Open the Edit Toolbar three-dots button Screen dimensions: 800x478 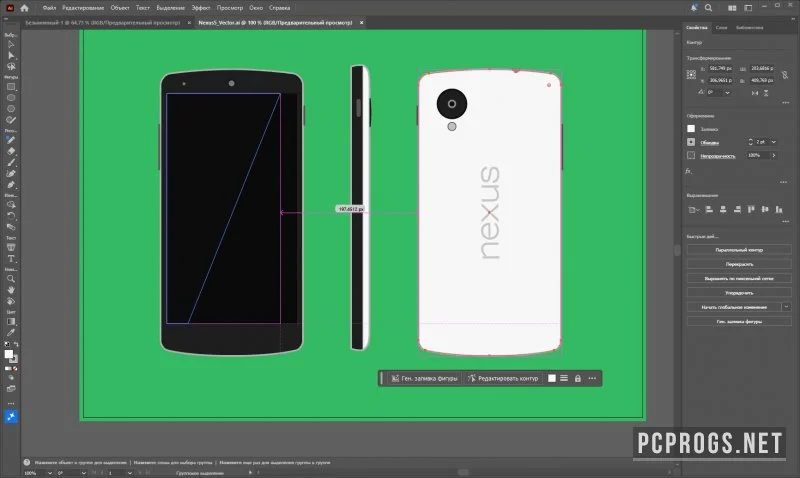pyautogui.click(x=11, y=403)
